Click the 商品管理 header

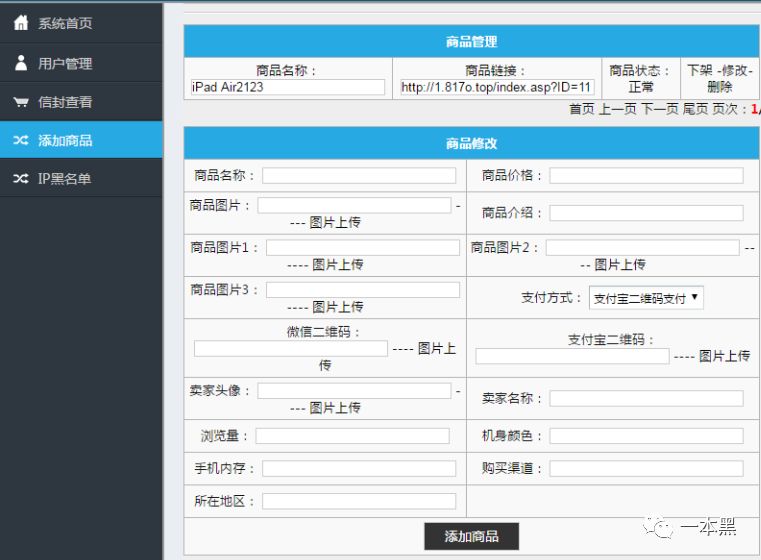471,41
